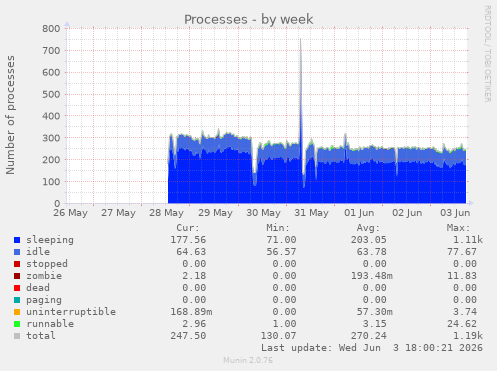Click the 'stopped' legend label
The height and width of the screenshot is (371, 497).
coord(47,264)
